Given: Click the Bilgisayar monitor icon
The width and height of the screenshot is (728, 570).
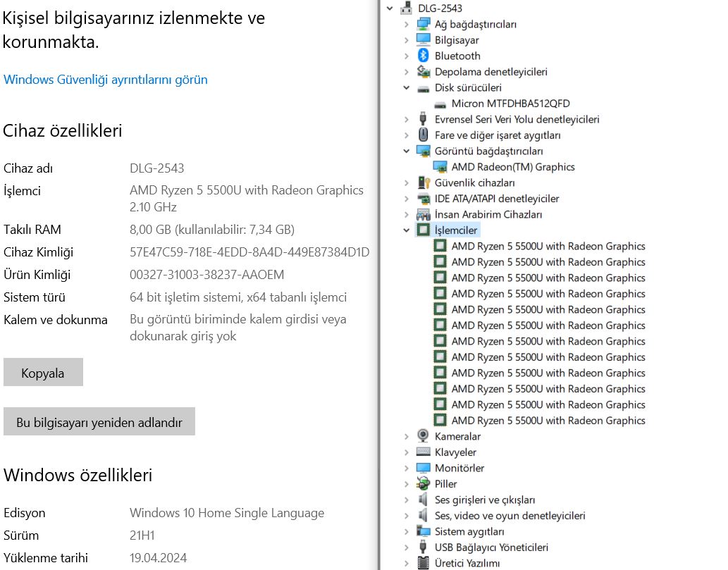Looking at the screenshot, I should click(x=423, y=40).
